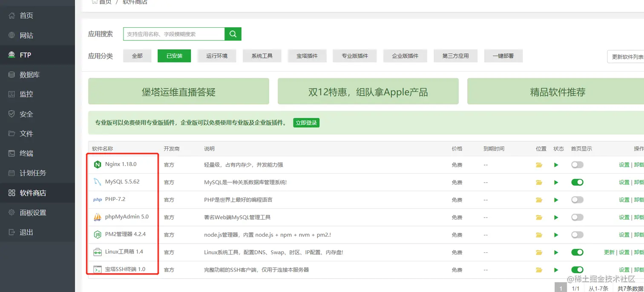This screenshot has height=292, width=644.
Task: Click 设置 link for MySQL 5.5.62
Action: pos(624,182)
